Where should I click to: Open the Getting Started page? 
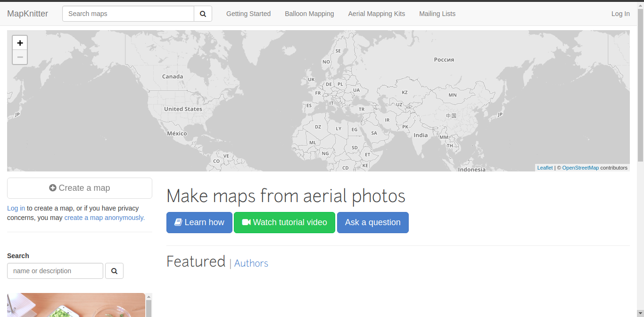point(248,14)
